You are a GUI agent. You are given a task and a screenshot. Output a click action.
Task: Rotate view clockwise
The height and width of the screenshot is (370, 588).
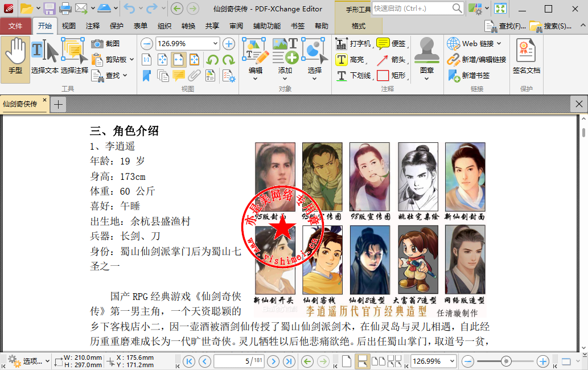coord(228,60)
